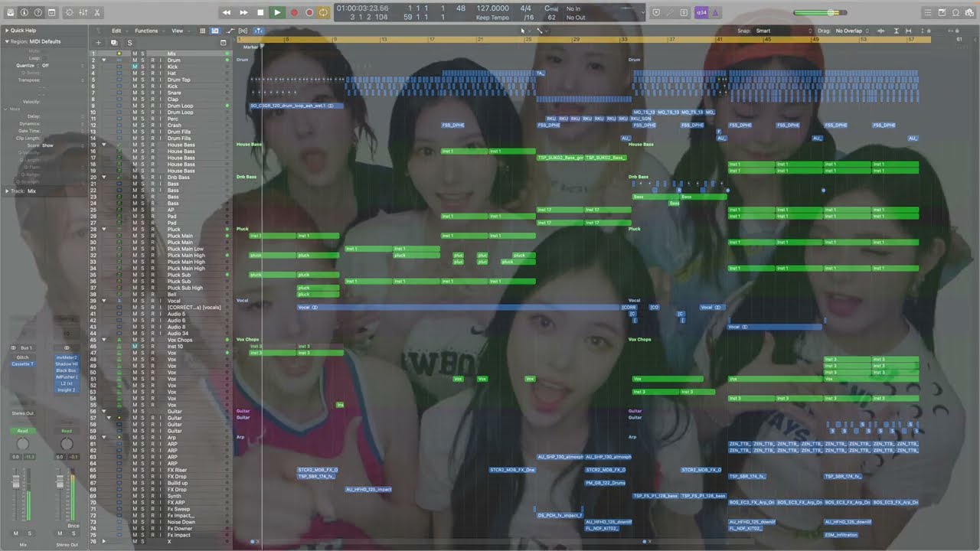Open the Library panel icon

tap(11, 12)
